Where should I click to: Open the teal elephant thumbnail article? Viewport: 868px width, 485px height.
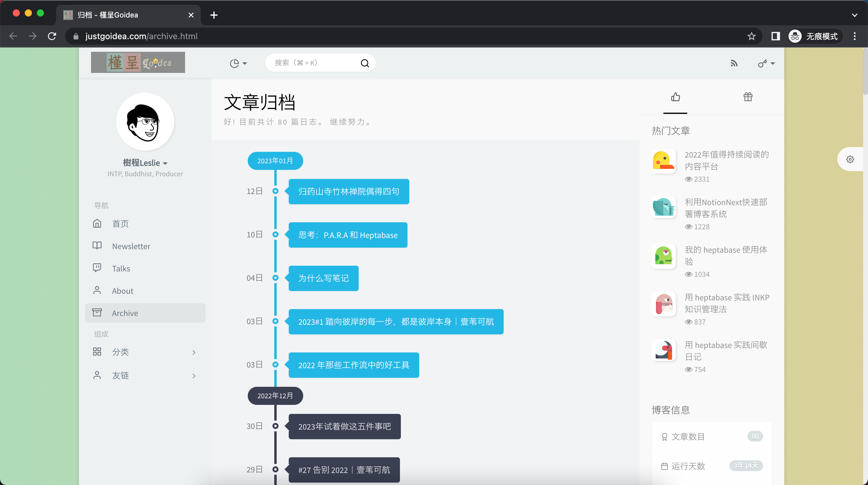tap(663, 207)
